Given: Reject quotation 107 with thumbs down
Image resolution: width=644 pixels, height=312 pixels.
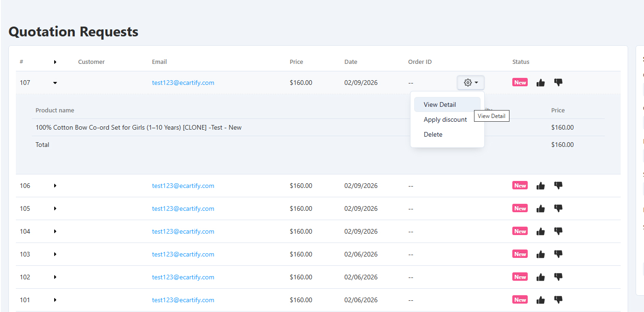Looking at the screenshot, I should click(558, 83).
